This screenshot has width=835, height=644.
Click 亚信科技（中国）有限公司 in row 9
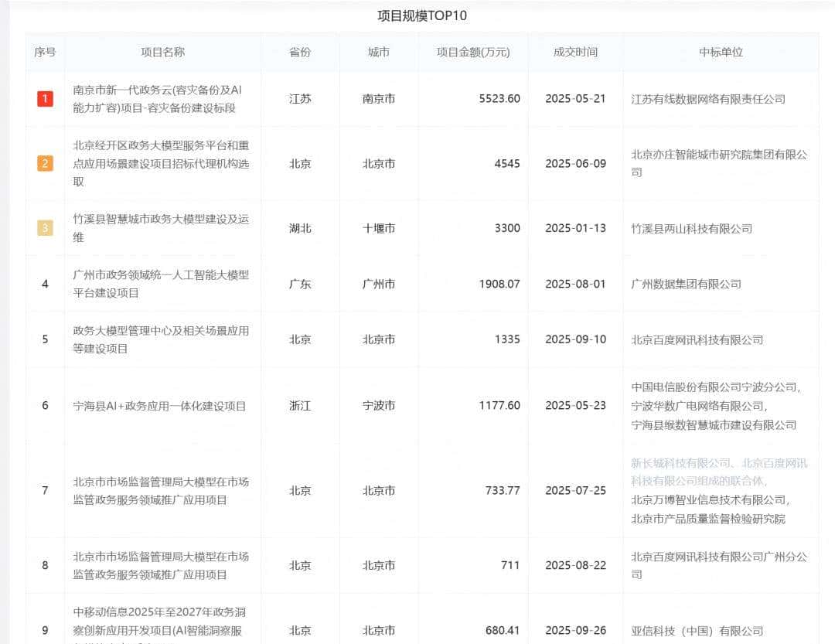click(x=700, y=630)
